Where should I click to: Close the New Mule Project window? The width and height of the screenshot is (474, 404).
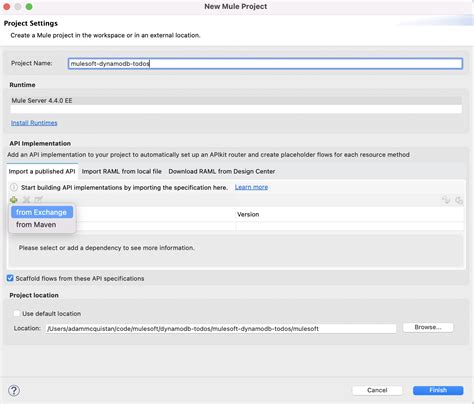(x=7, y=7)
